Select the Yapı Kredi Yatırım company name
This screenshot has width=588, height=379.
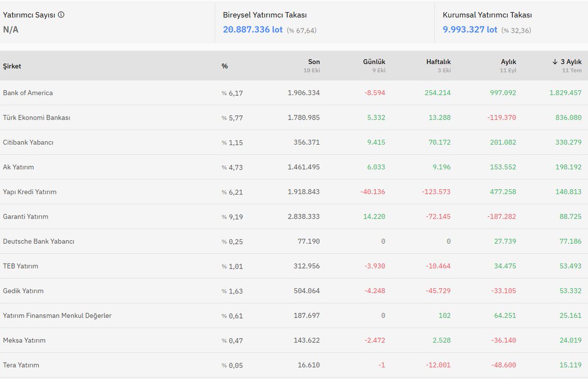coord(30,192)
